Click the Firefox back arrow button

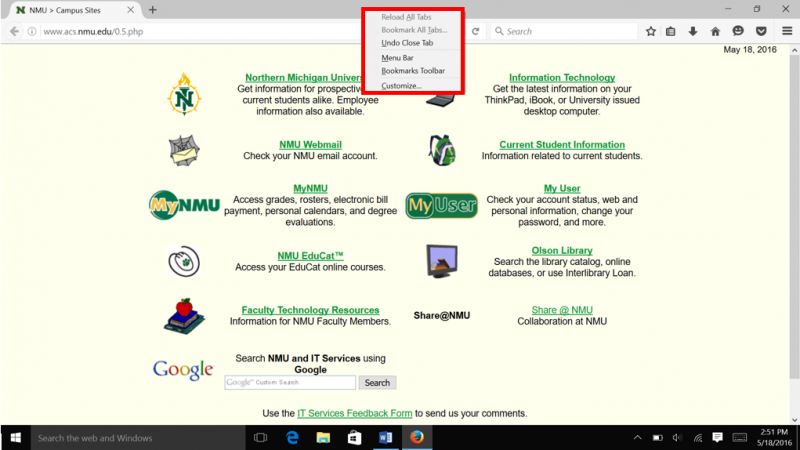click(x=14, y=31)
